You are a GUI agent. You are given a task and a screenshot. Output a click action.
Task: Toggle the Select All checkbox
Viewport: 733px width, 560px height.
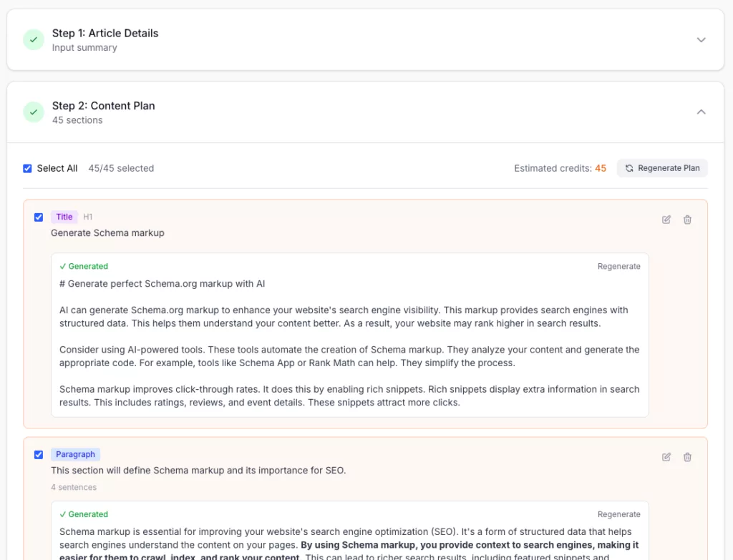point(27,169)
